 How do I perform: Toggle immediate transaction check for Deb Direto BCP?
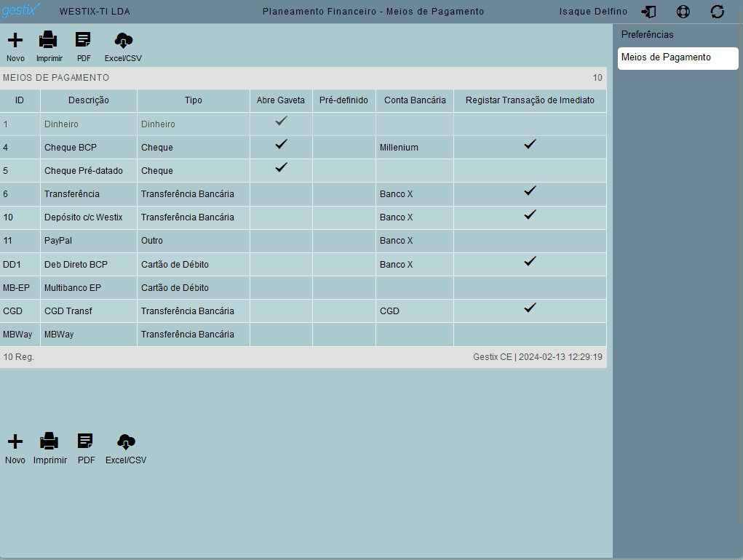[x=530, y=261]
